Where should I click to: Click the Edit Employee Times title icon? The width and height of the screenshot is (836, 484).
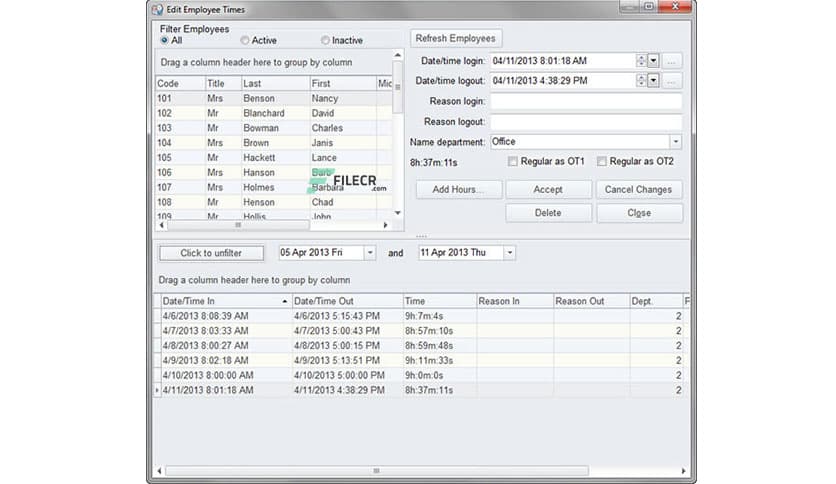pyautogui.click(x=157, y=10)
